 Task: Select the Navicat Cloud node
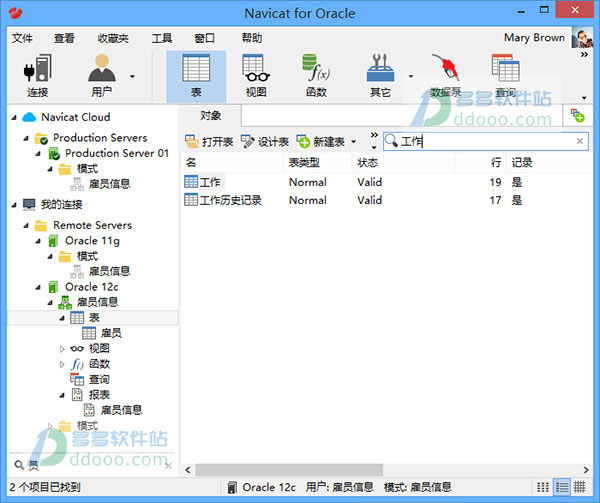(75, 117)
